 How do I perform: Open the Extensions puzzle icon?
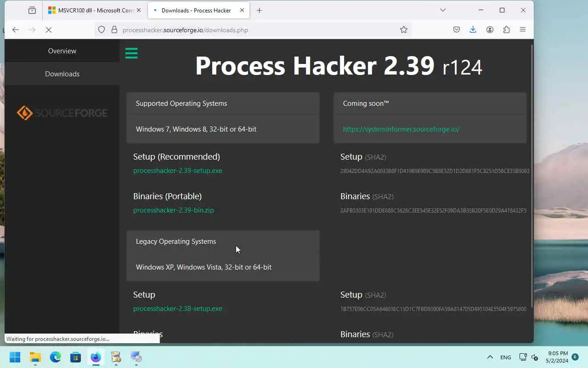506,30
